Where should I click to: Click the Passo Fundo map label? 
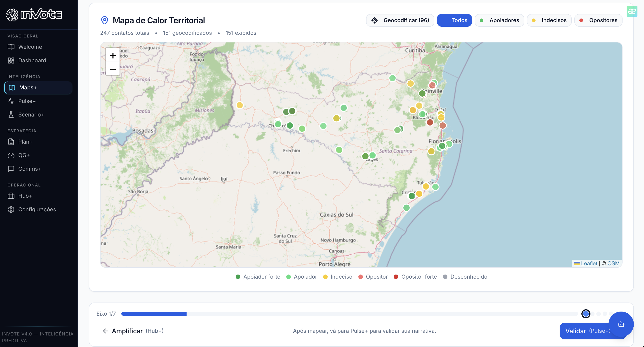pos(287,173)
